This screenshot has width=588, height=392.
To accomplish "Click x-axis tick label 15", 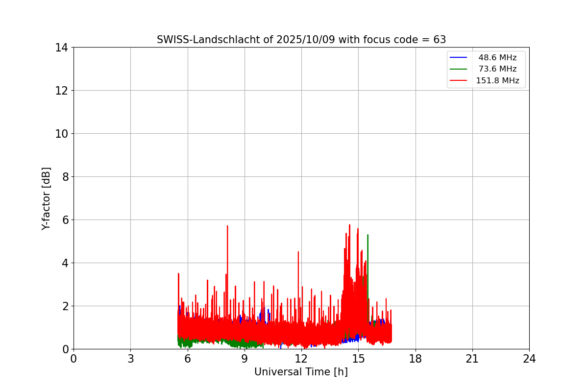I will [x=358, y=359].
